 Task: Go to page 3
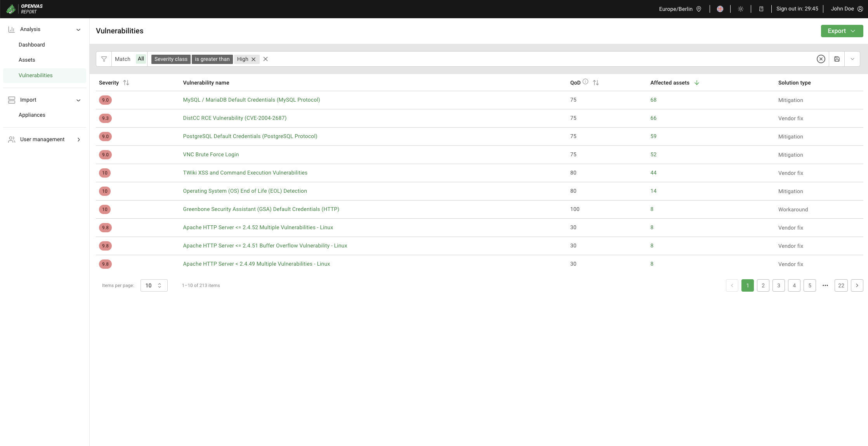click(779, 285)
